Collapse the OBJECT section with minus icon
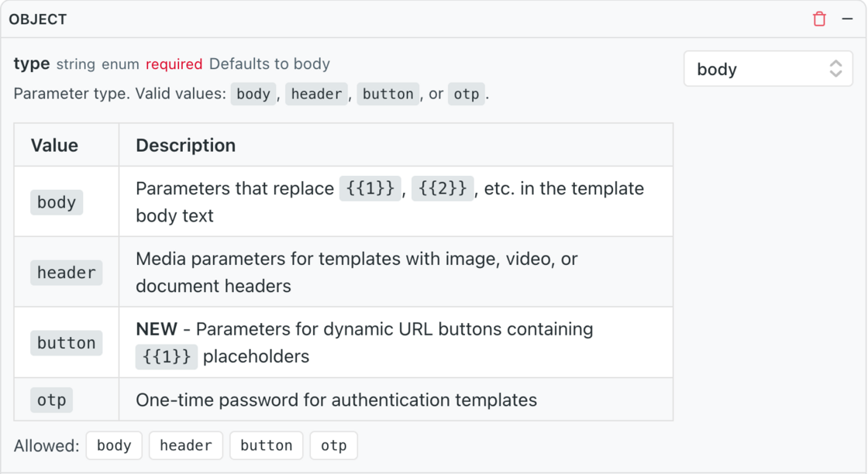This screenshot has height=474, width=868. (847, 19)
